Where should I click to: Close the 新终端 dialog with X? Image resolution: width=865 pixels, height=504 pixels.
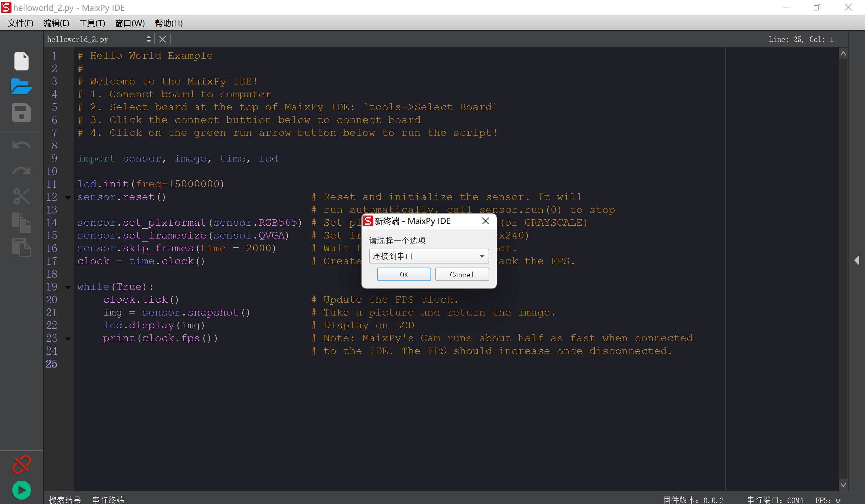pos(485,221)
